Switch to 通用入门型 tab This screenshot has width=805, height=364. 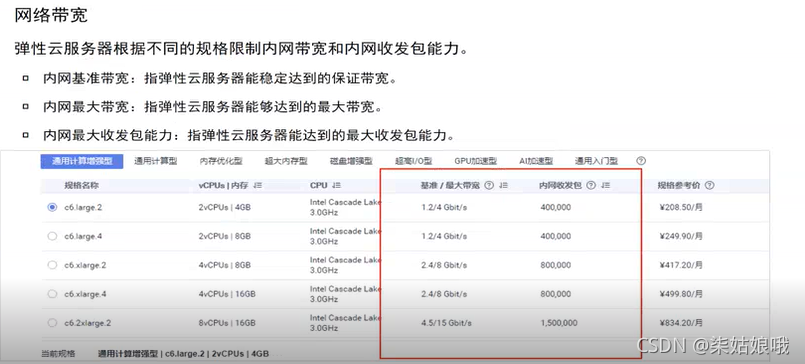click(x=596, y=161)
